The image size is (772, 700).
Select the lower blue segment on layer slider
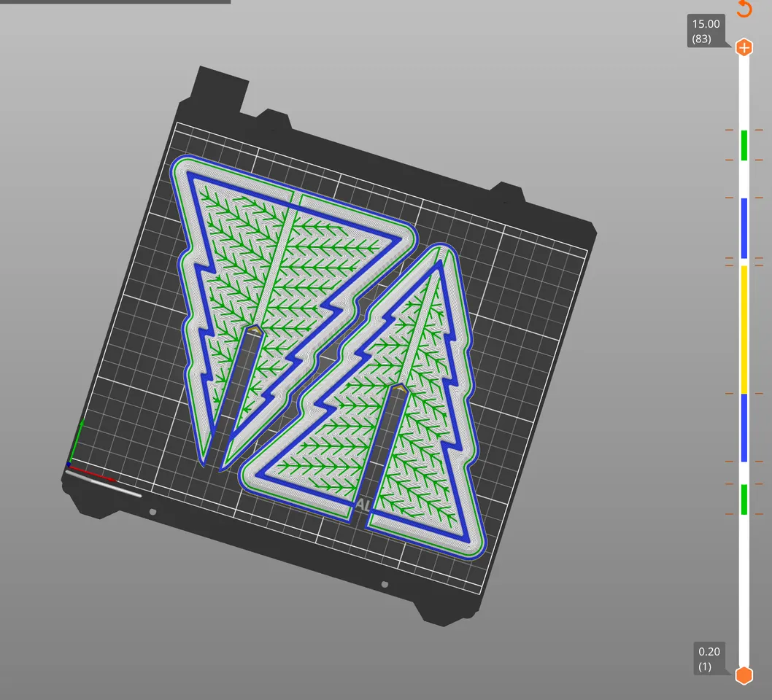point(744,427)
